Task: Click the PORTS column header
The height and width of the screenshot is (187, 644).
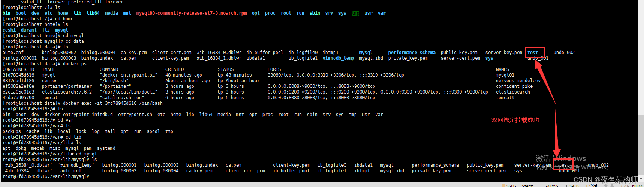Action: click(x=274, y=69)
